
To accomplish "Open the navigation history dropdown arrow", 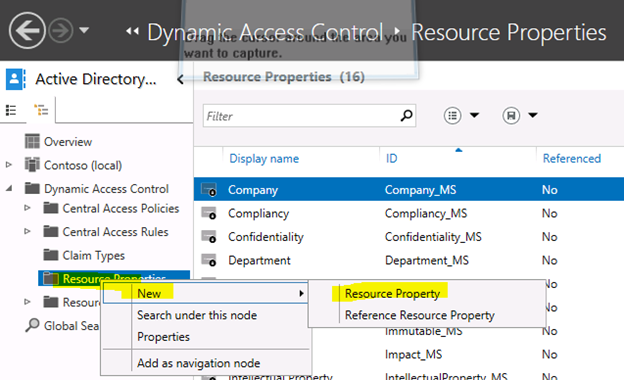I will pyautogui.click(x=84, y=30).
